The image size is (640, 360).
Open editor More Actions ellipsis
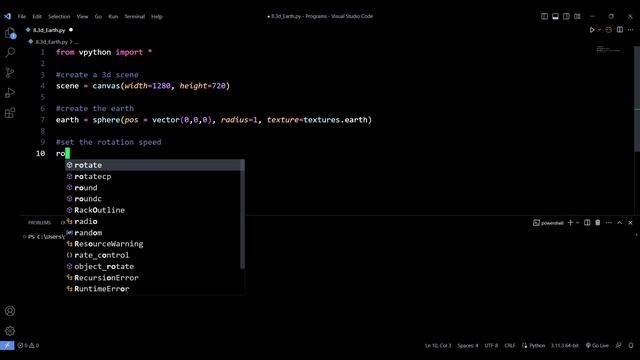[x=631, y=30]
